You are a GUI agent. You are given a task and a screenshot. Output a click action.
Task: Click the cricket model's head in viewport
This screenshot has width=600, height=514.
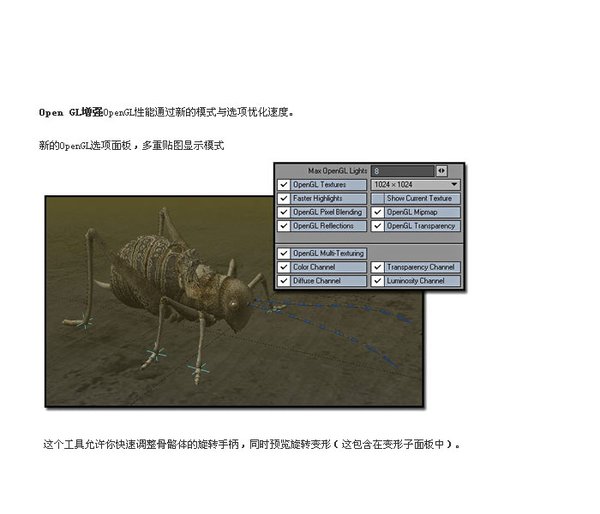pyautogui.click(x=232, y=300)
